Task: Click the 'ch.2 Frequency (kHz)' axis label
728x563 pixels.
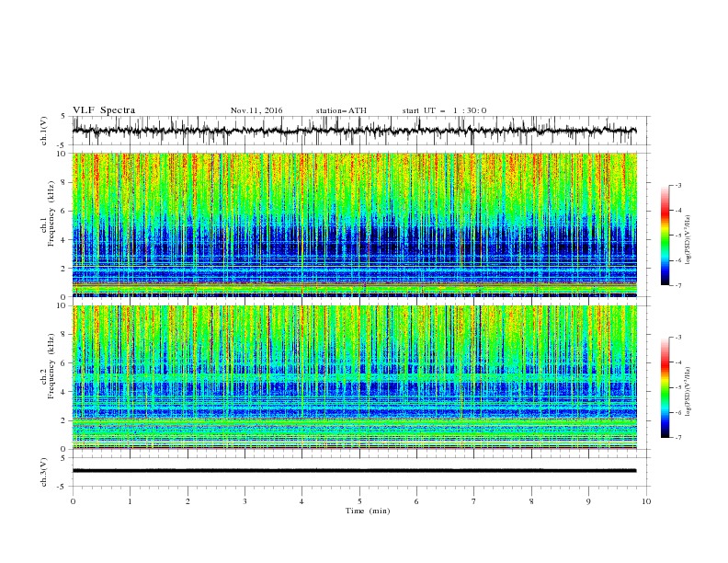Action: pyautogui.click(x=48, y=366)
